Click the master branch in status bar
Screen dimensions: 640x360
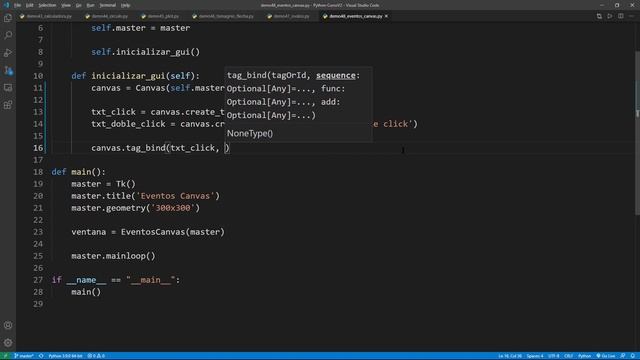point(24,356)
